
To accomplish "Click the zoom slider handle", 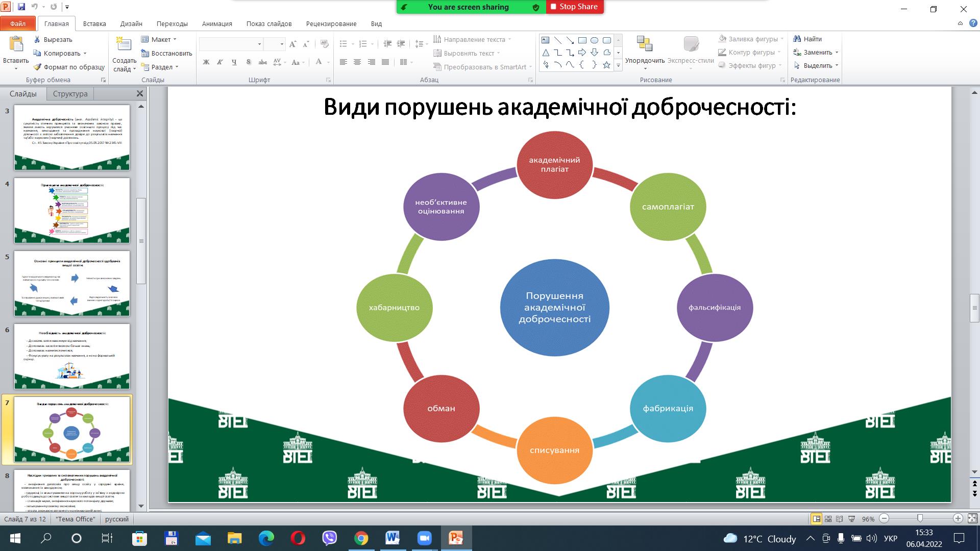I will (x=920, y=518).
